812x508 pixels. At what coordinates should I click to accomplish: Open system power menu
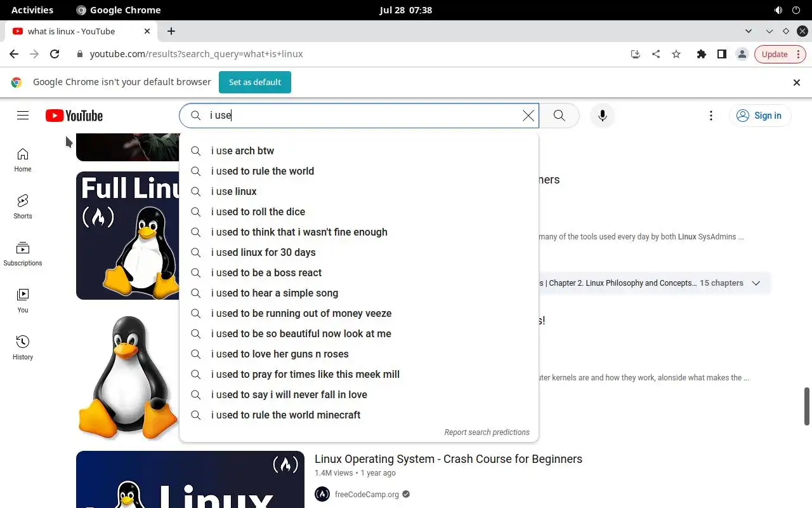(797, 10)
